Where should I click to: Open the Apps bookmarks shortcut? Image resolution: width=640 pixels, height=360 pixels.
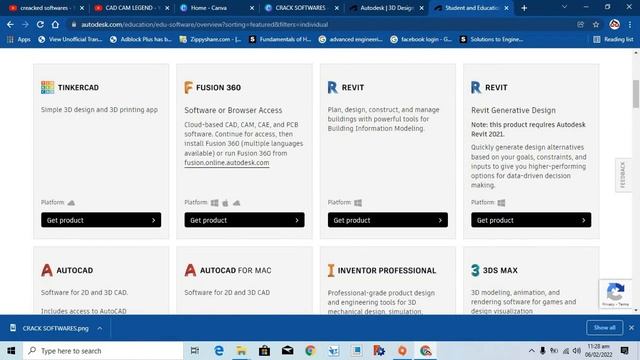click(19, 40)
